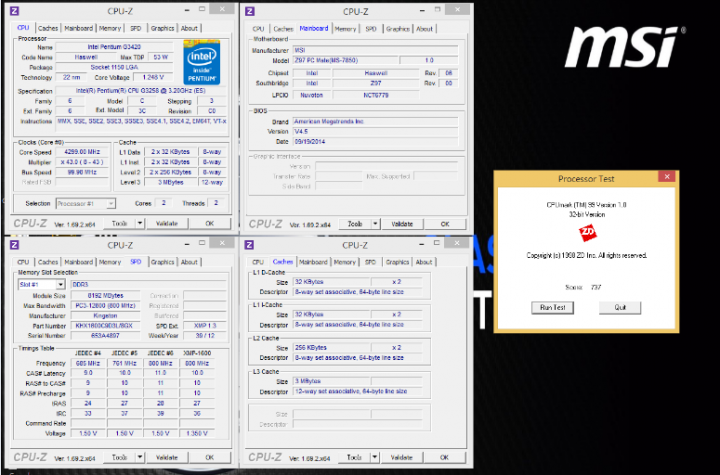The height and width of the screenshot is (475, 720).
Task: Close the Processor Test dialog
Action: click(667, 176)
